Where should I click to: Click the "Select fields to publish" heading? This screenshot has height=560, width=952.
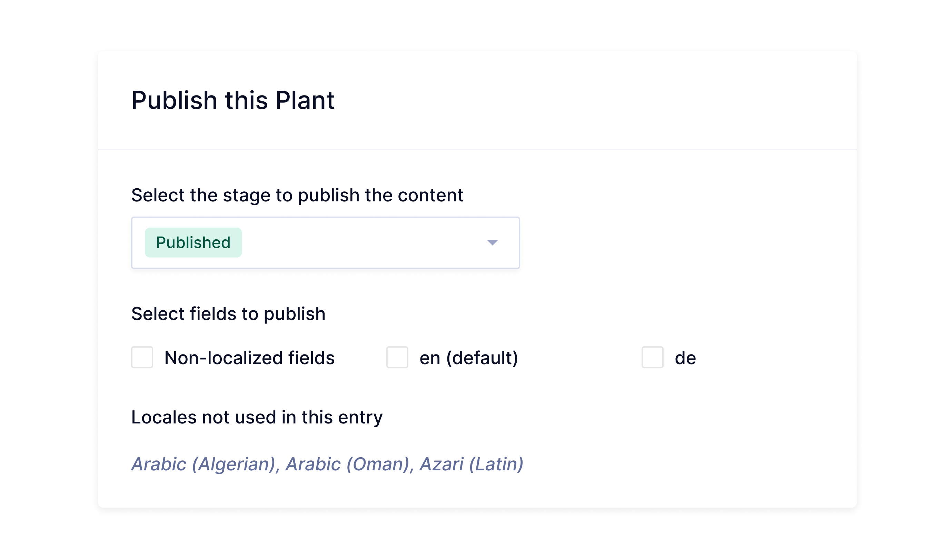(x=228, y=314)
